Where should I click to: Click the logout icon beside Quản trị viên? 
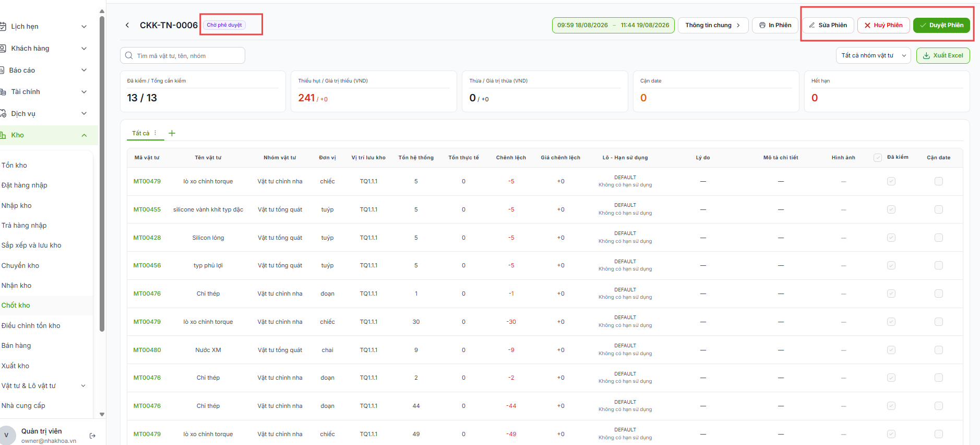92,436
